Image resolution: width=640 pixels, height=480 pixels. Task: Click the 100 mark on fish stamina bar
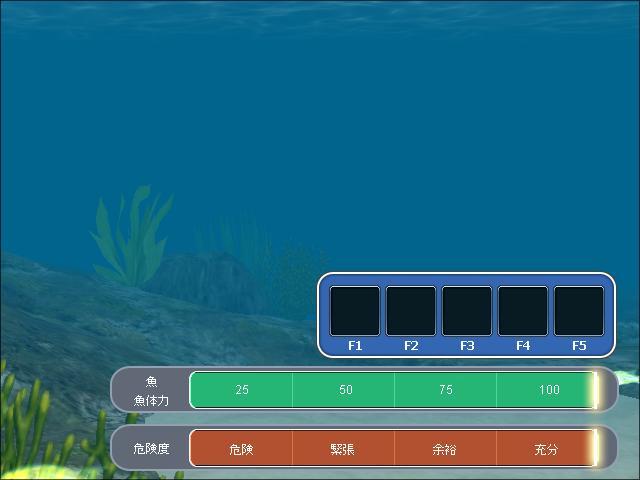point(549,390)
